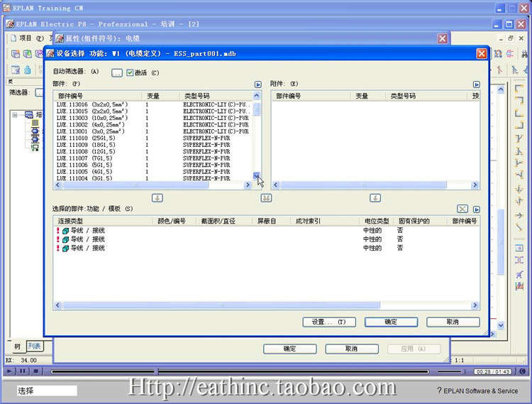Click the 设置... button
This screenshot has height=404, width=532.
(329, 322)
